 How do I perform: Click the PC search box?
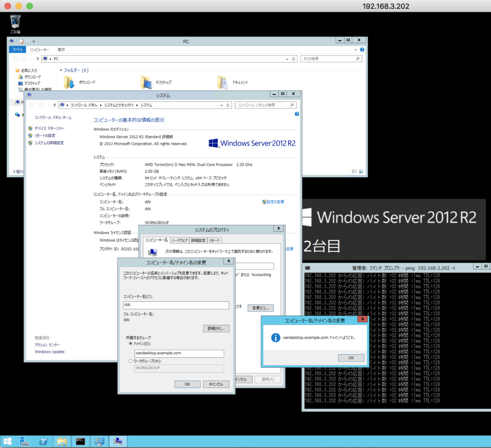tap(331, 59)
